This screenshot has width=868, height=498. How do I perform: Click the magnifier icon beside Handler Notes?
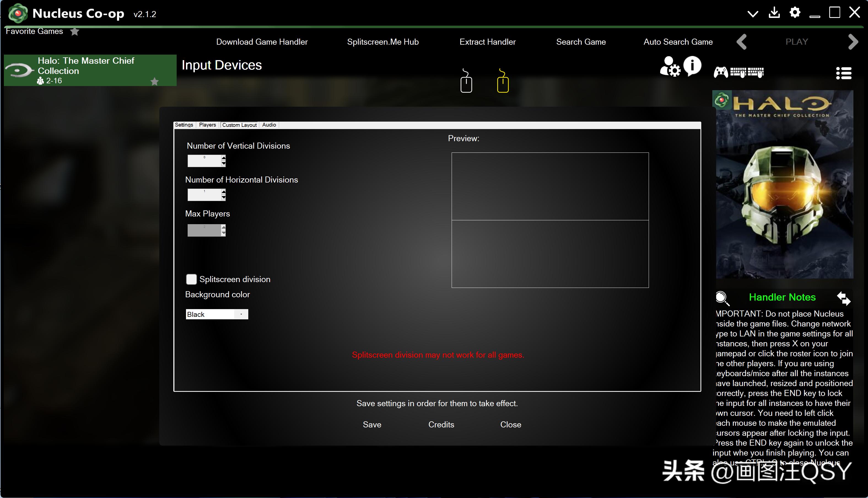[722, 298]
